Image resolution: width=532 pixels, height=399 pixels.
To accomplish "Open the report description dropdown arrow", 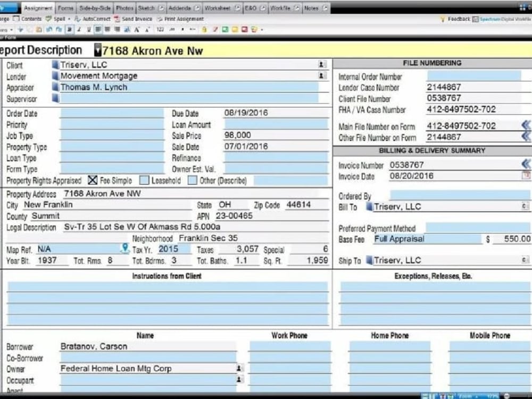I will point(98,50).
